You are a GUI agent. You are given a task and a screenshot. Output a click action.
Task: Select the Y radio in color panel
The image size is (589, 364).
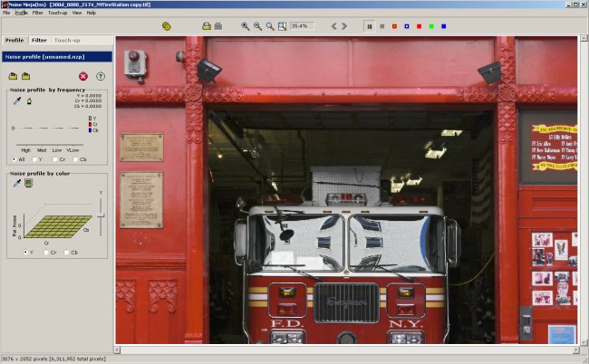click(25, 252)
